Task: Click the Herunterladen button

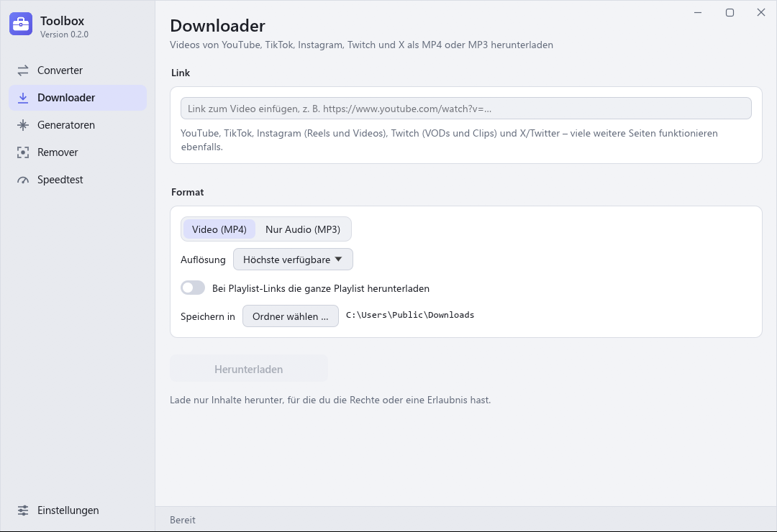Action: [249, 369]
